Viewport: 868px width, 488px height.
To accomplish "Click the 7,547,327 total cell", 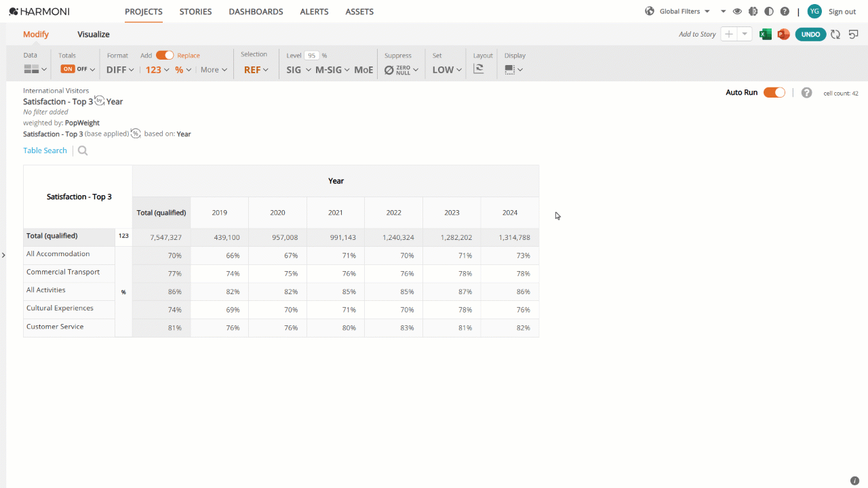I will tap(161, 237).
